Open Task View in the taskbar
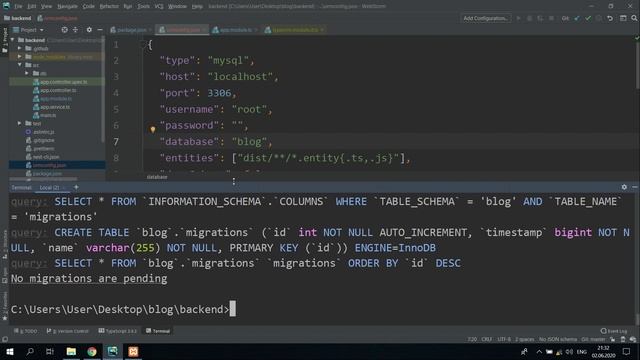This screenshot has height=360, width=640. point(50,351)
